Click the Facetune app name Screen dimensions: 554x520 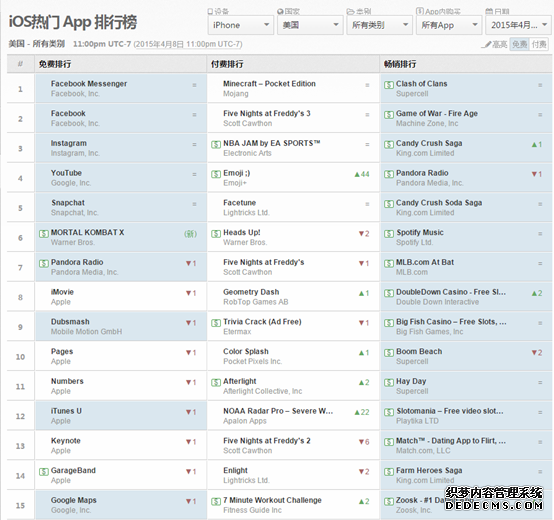point(240,203)
